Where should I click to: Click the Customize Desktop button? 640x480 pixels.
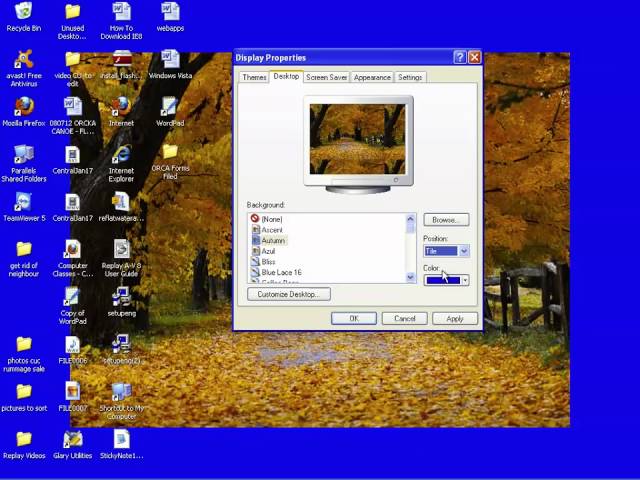click(x=289, y=294)
